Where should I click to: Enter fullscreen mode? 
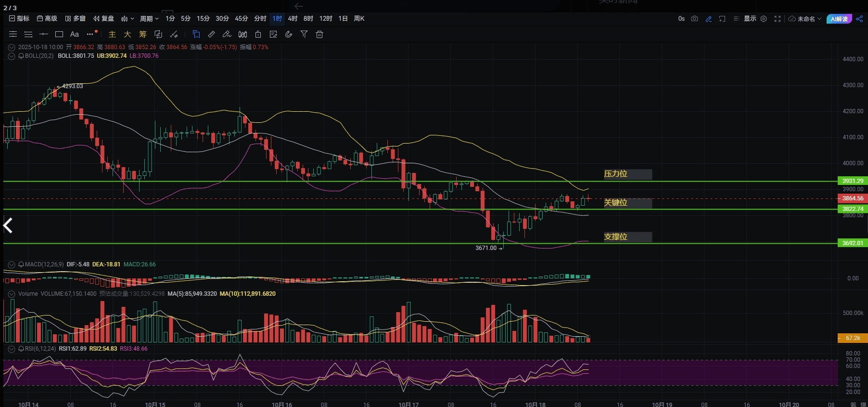point(778,19)
